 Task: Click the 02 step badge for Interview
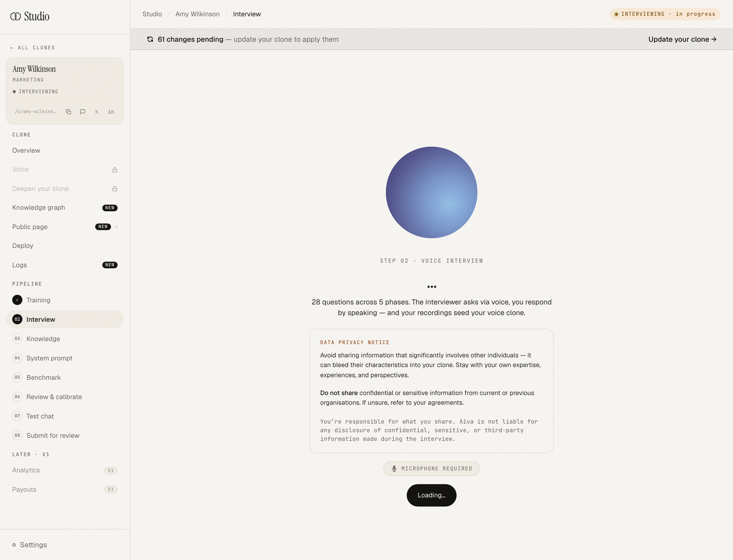(x=17, y=319)
